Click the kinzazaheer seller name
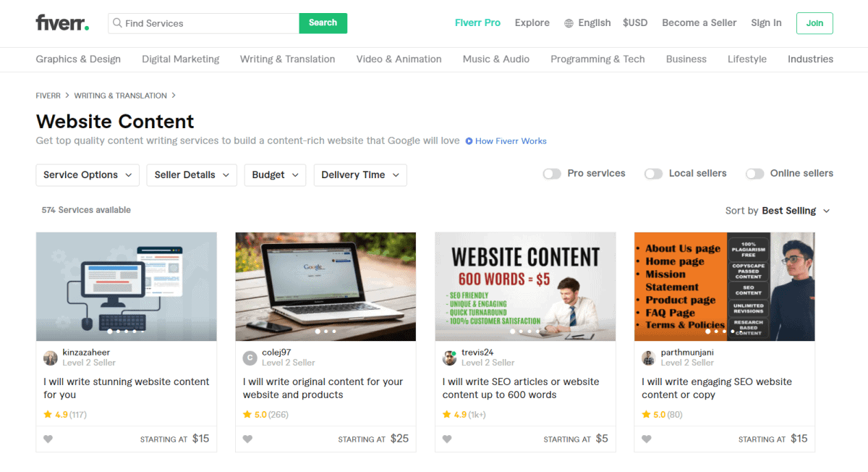The height and width of the screenshot is (472, 868). coord(86,353)
